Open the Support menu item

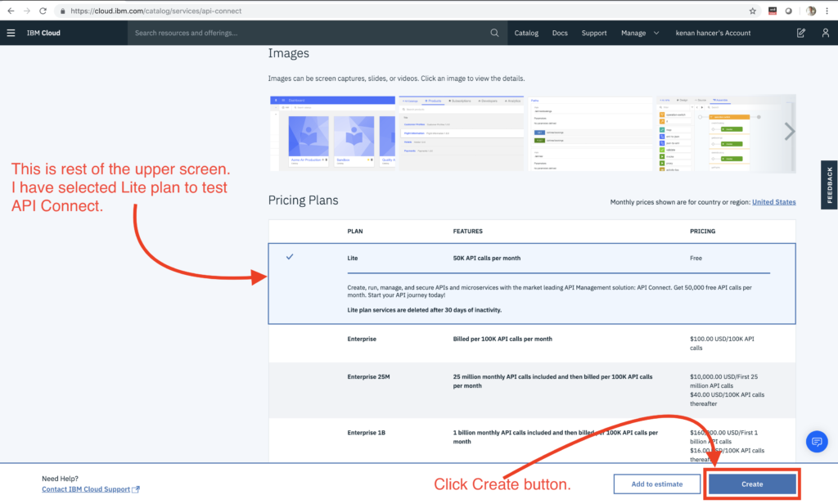click(594, 34)
